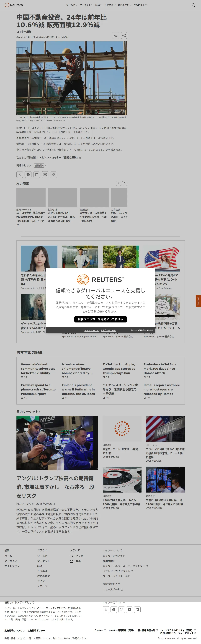Click Wall St sign photo thumbnail
Viewport: 201px width, 644px height.
(x=165, y=428)
